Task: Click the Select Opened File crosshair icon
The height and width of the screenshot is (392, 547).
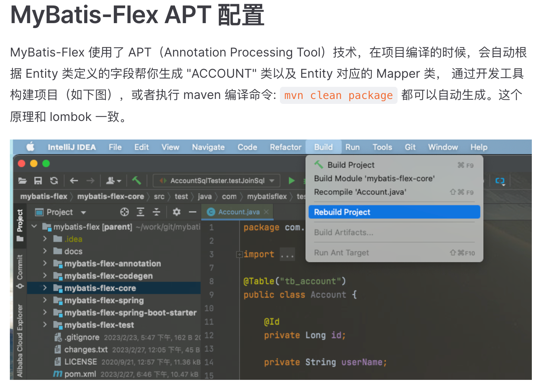Action: 124,212
